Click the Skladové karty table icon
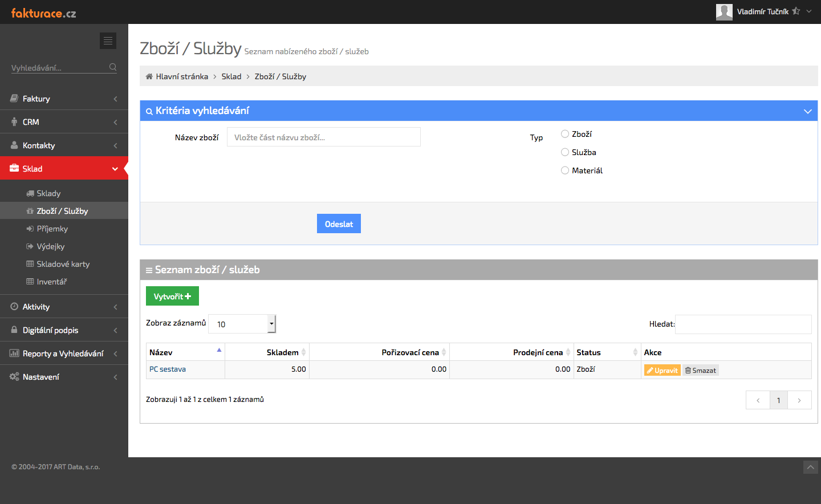821x504 pixels. click(30, 264)
